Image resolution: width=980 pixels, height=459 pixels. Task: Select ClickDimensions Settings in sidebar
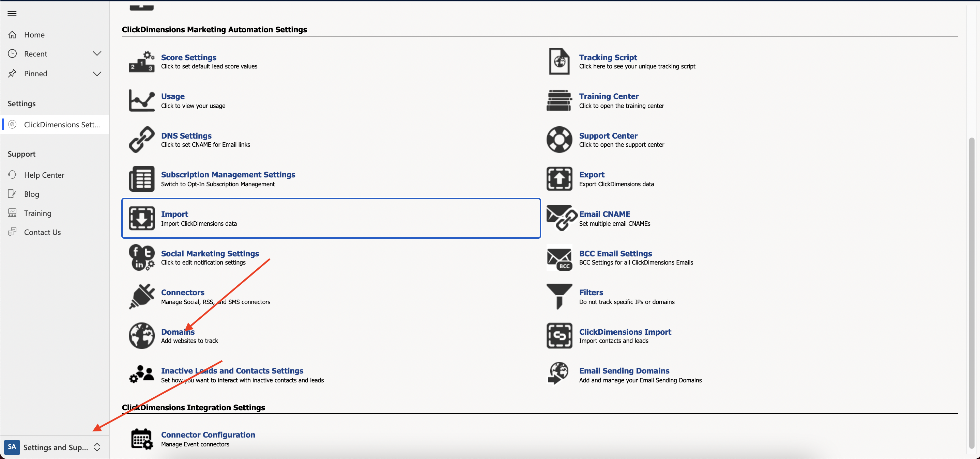pos(55,125)
